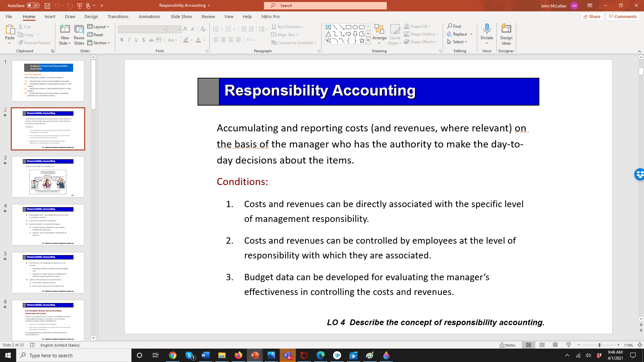
Task: Insert text box shape from gallery
Action: click(328, 27)
